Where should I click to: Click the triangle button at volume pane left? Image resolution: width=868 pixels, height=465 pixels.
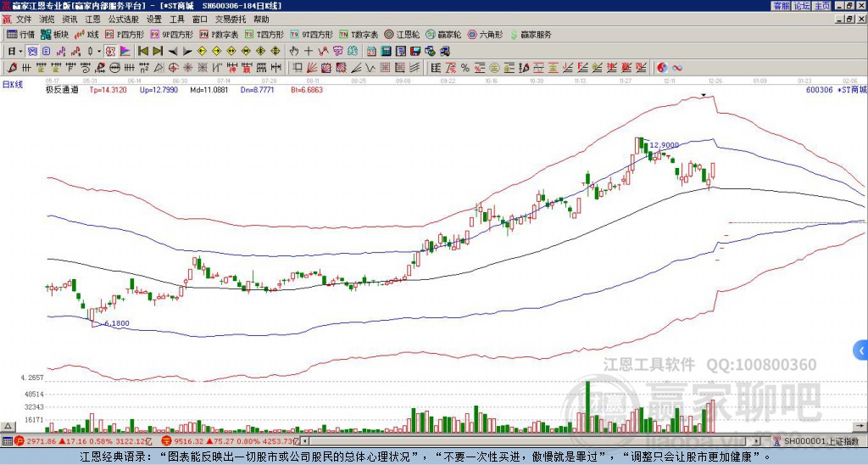point(7,426)
